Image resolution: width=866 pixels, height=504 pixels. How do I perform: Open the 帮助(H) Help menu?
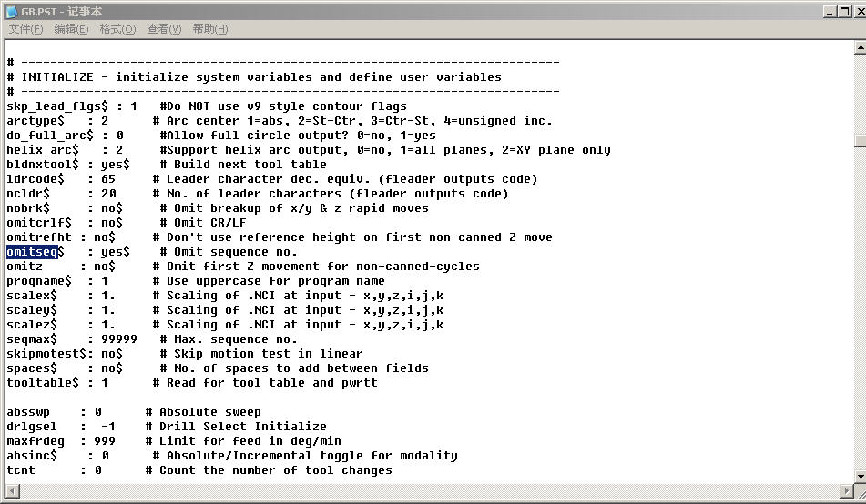coord(209,29)
